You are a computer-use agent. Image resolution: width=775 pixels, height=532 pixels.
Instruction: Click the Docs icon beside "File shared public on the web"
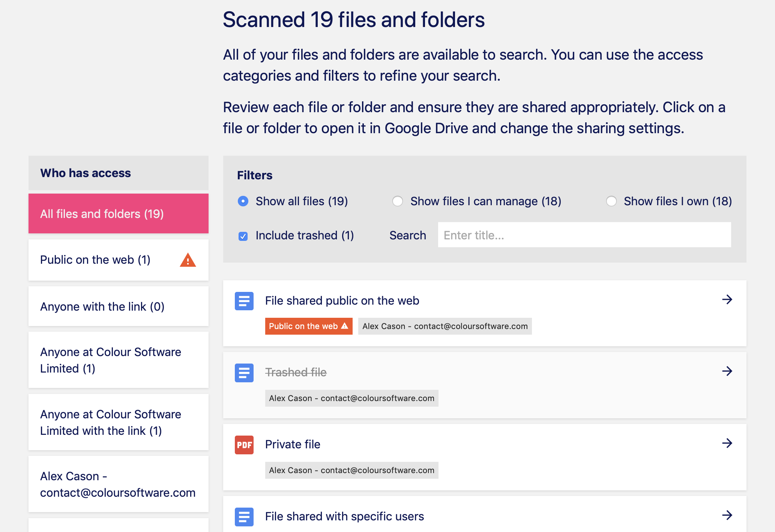coord(244,301)
